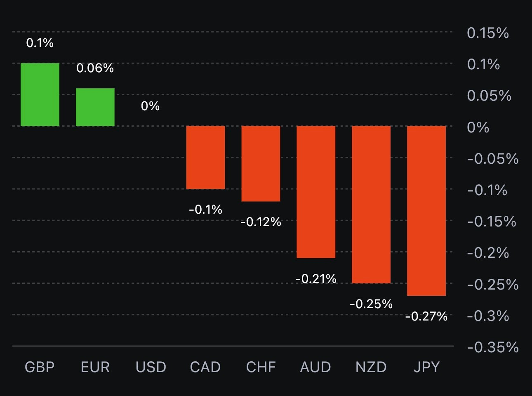This screenshot has height=396, width=532.
Task: Select the red CAD bar
Action: click(x=205, y=157)
